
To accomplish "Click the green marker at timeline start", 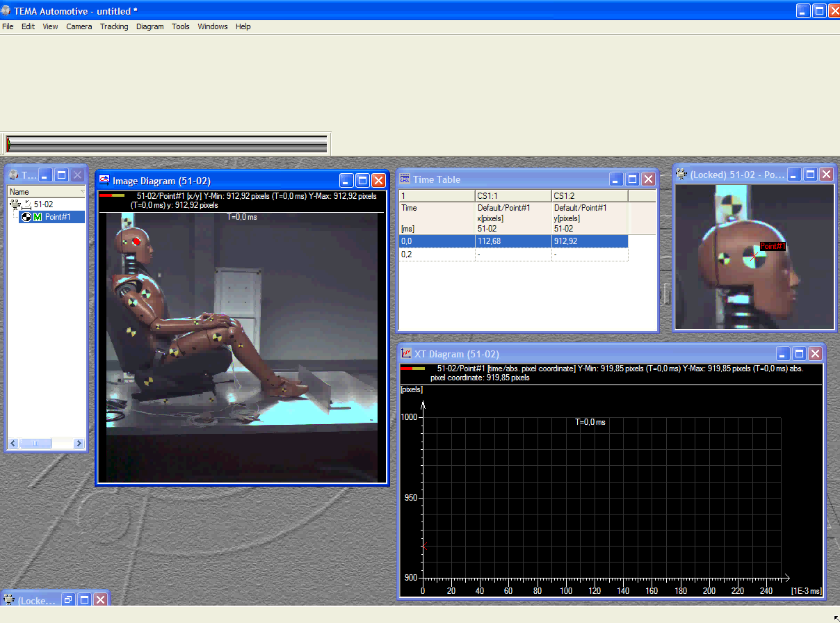I will click(x=8, y=144).
